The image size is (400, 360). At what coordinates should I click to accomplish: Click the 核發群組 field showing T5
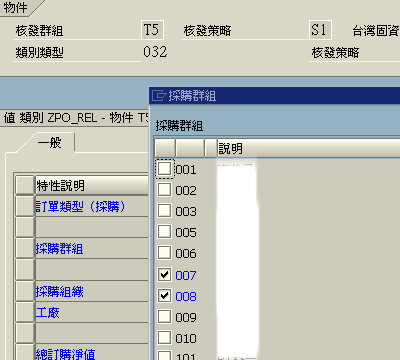pos(153,30)
